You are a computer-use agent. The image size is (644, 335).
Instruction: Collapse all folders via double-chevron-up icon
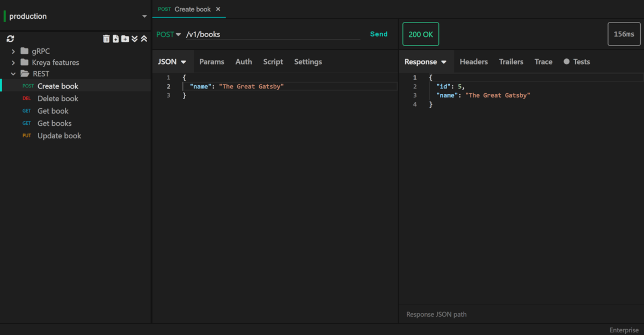(x=143, y=39)
